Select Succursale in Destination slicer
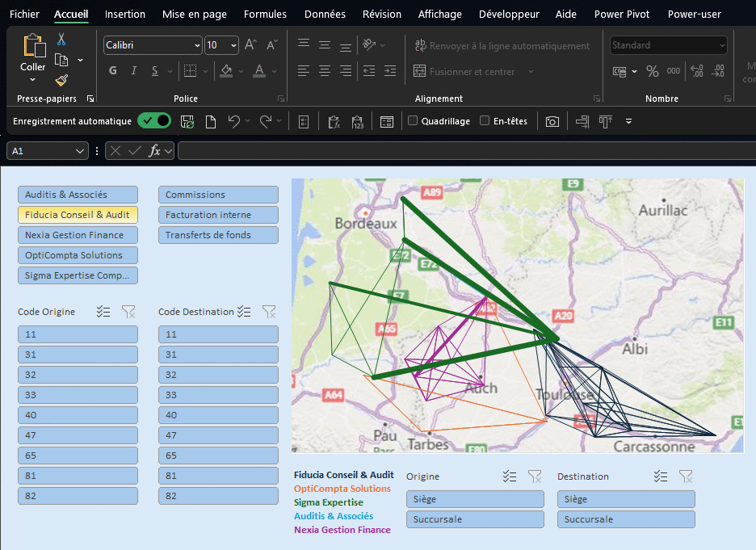This screenshot has height=550, width=756. click(x=626, y=519)
